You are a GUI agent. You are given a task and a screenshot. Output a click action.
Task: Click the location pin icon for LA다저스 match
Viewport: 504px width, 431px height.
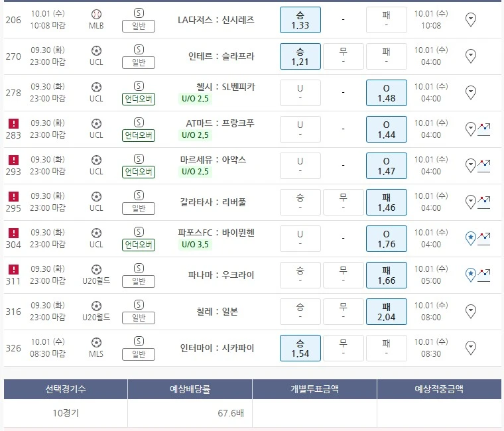coord(471,20)
